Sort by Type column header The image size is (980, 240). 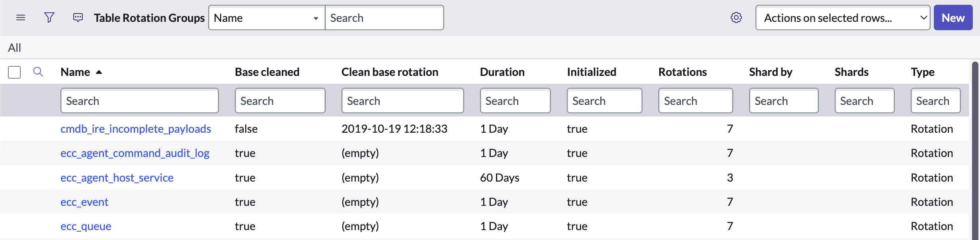coord(923,72)
